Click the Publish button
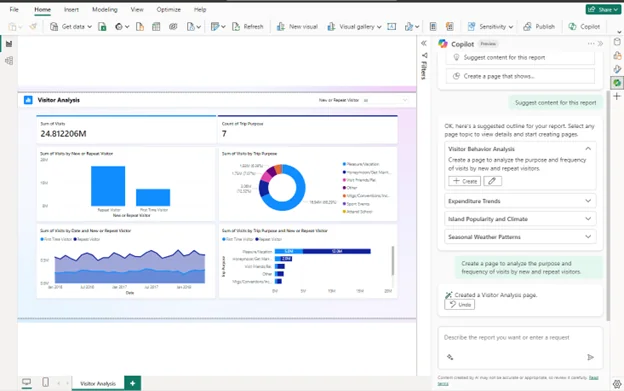Viewport: 624px width, 391px height. 539,27
